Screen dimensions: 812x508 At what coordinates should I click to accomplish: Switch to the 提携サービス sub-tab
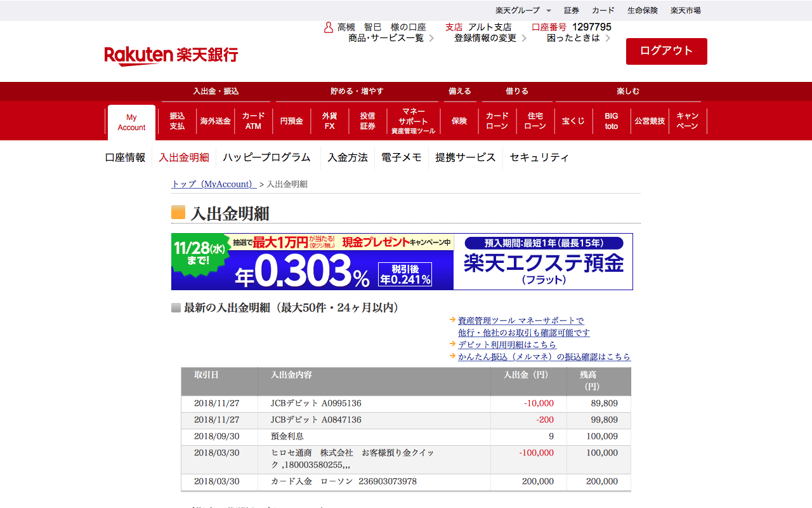(x=466, y=157)
